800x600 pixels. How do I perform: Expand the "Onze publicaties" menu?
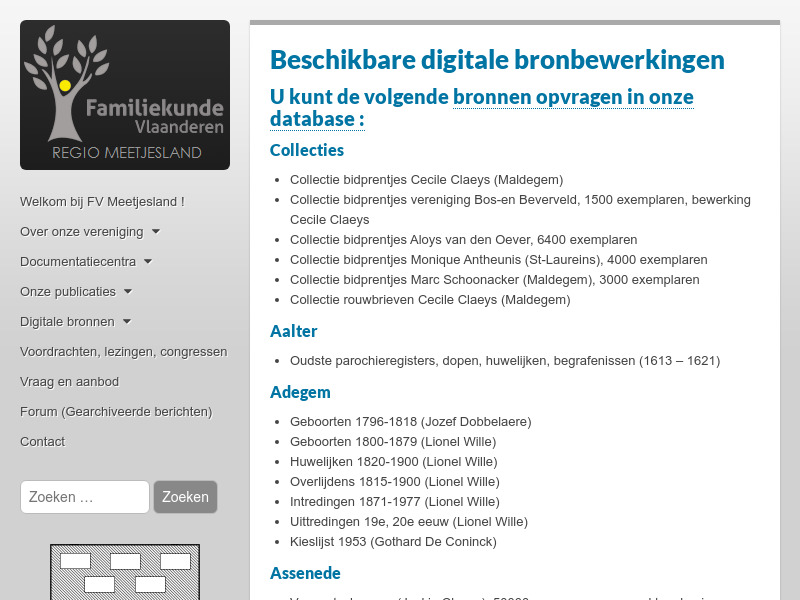coord(66,291)
